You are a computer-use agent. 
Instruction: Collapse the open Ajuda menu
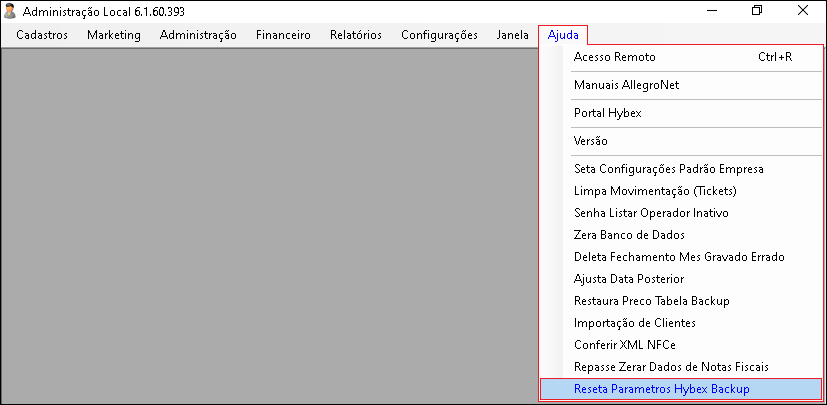[x=563, y=35]
